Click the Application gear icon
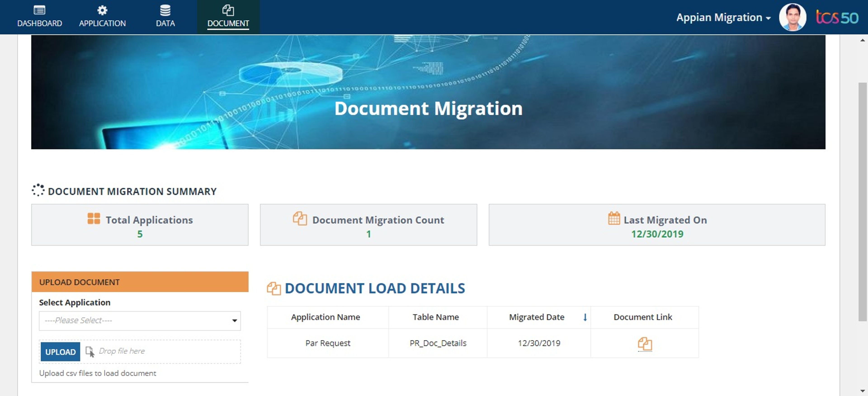This screenshot has width=868, height=396. (102, 10)
